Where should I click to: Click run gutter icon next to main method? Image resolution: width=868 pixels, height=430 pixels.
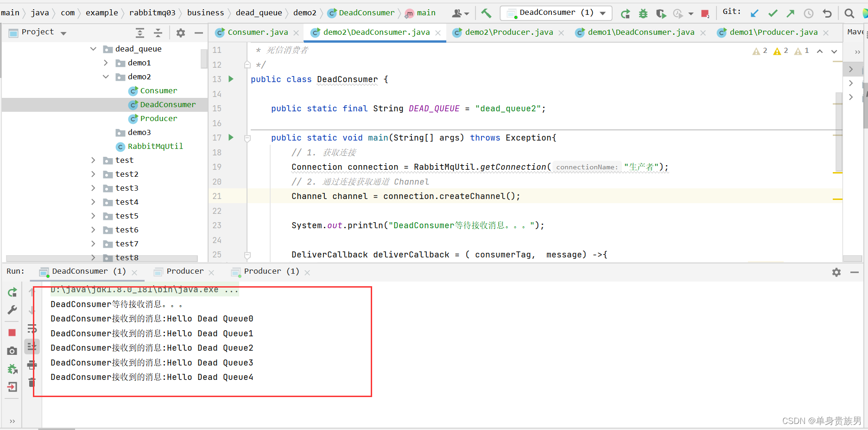pos(231,137)
